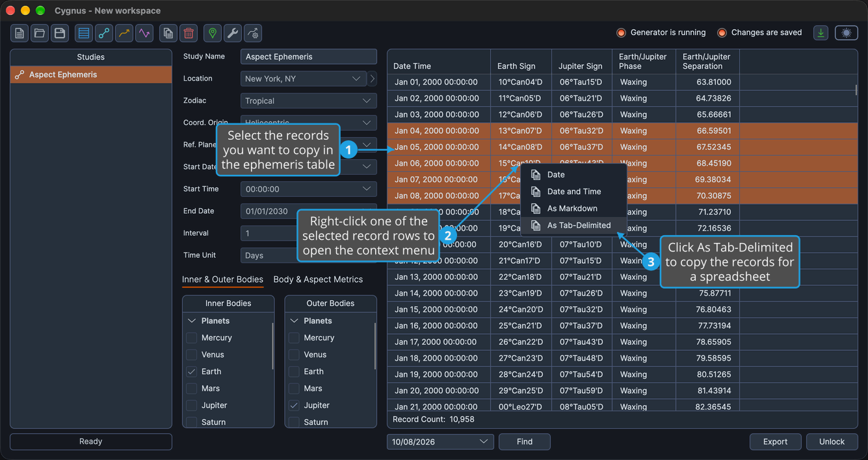Viewport: 868px width, 460px height.
Task: Choose Date and Time from context menu
Action: (x=573, y=192)
